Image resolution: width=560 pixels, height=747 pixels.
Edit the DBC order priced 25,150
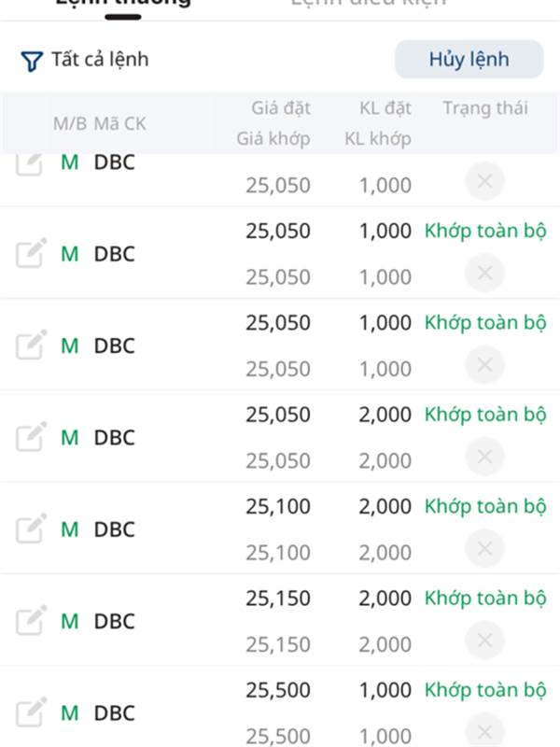point(32,620)
